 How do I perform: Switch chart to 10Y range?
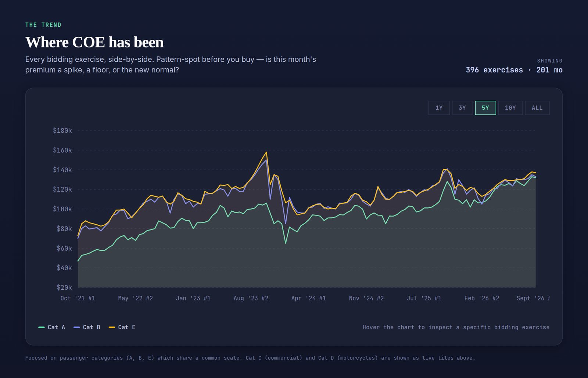pyautogui.click(x=510, y=108)
